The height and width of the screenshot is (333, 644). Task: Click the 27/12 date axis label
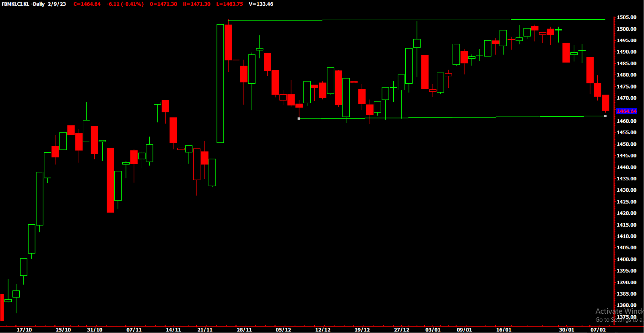click(x=402, y=330)
